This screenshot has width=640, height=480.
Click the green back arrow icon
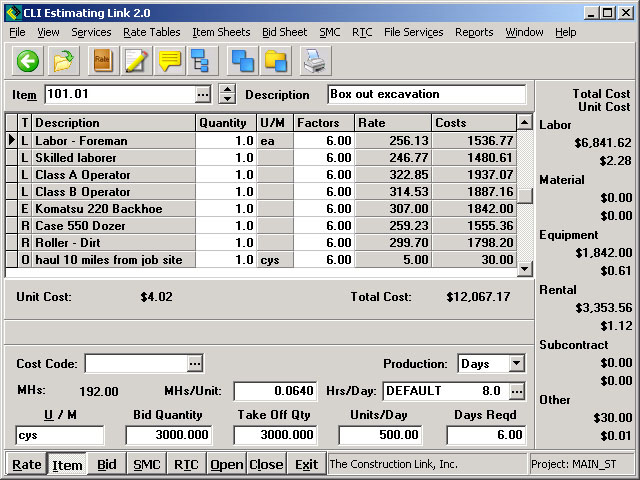[27, 61]
